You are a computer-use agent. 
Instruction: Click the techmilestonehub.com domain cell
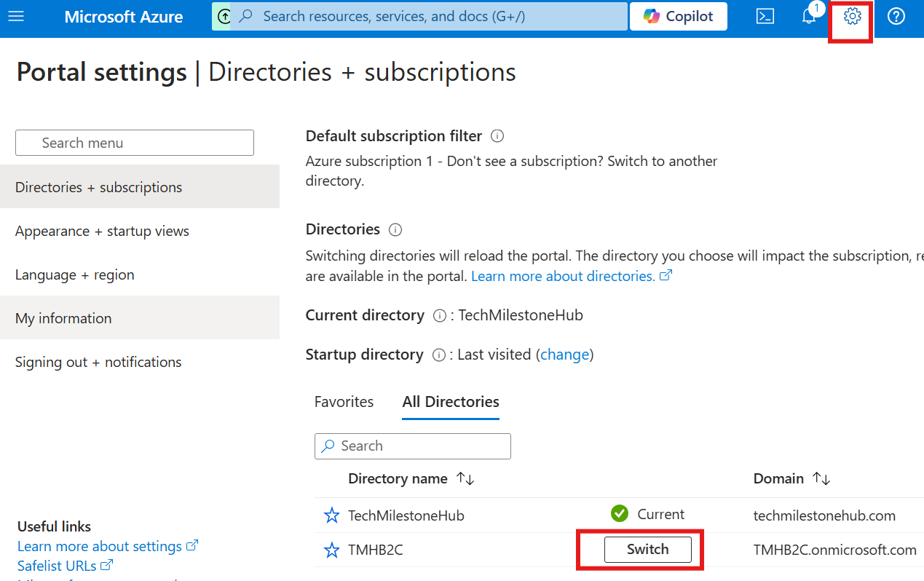coord(824,515)
